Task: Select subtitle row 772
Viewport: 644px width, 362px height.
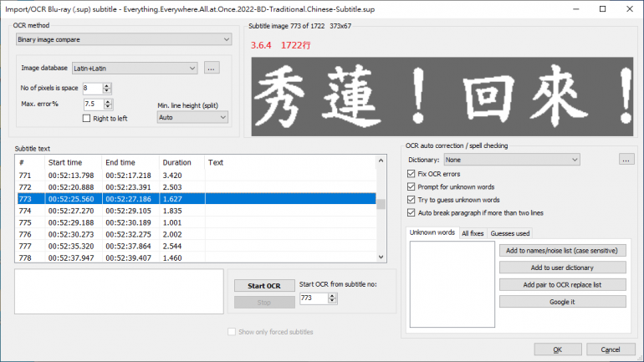Action: pyautogui.click(x=197, y=187)
